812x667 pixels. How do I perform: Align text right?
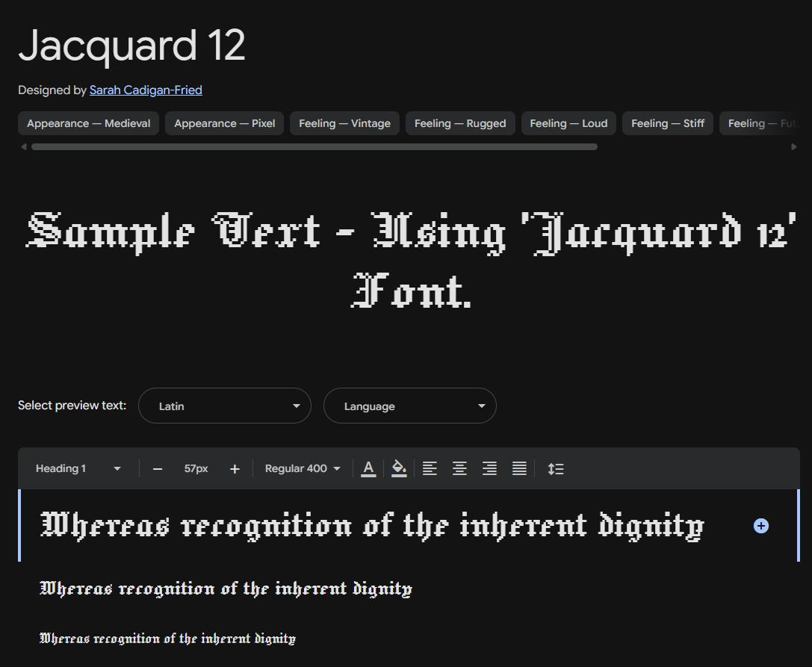pyautogui.click(x=489, y=468)
